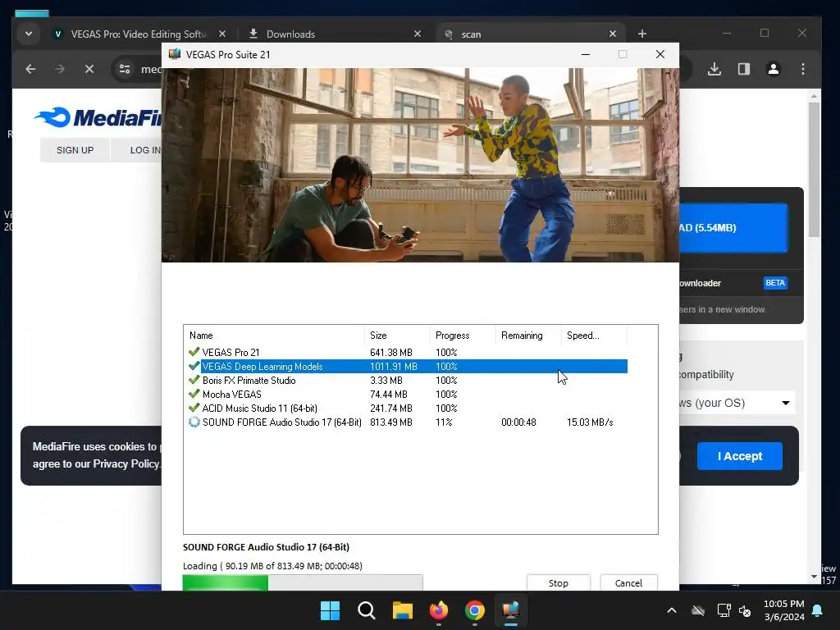
Task: Select the Boris FX Primatte Studio row
Action: click(408, 381)
